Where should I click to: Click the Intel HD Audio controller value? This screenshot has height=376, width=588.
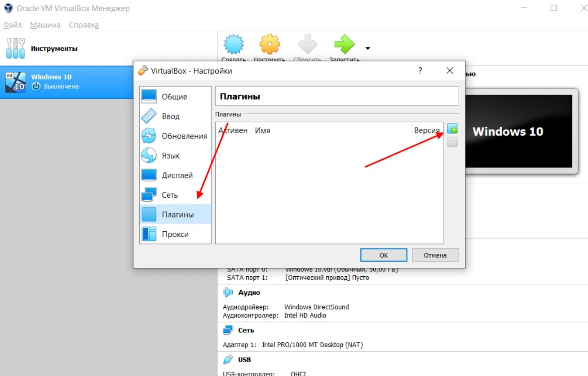coord(305,315)
